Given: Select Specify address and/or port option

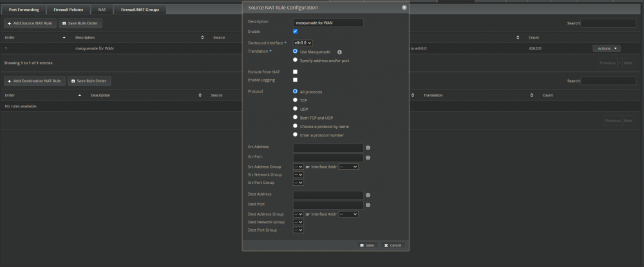Looking at the screenshot, I should [295, 59].
